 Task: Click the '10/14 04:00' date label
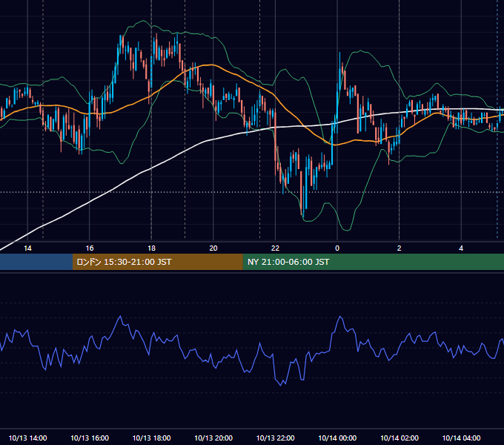pos(461,438)
